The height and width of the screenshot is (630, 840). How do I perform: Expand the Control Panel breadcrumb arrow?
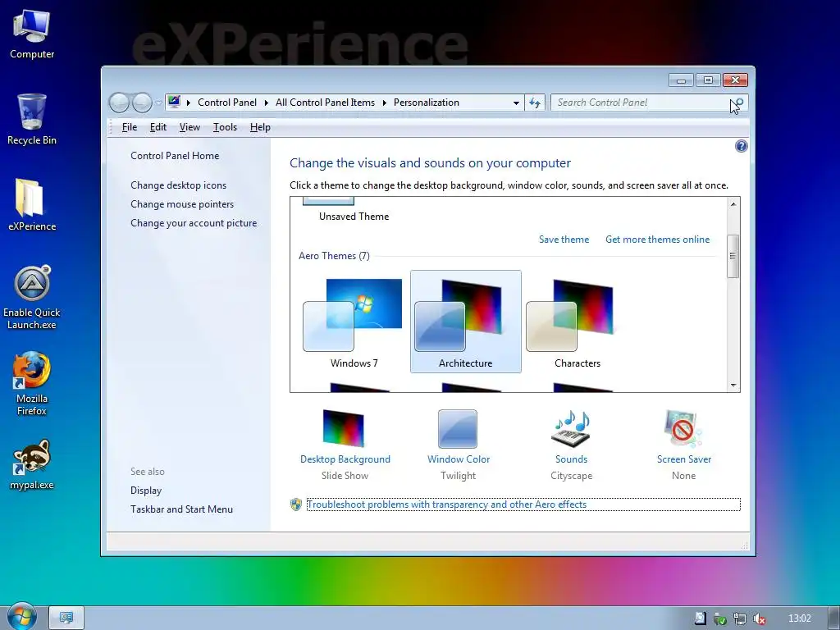pos(267,103)
